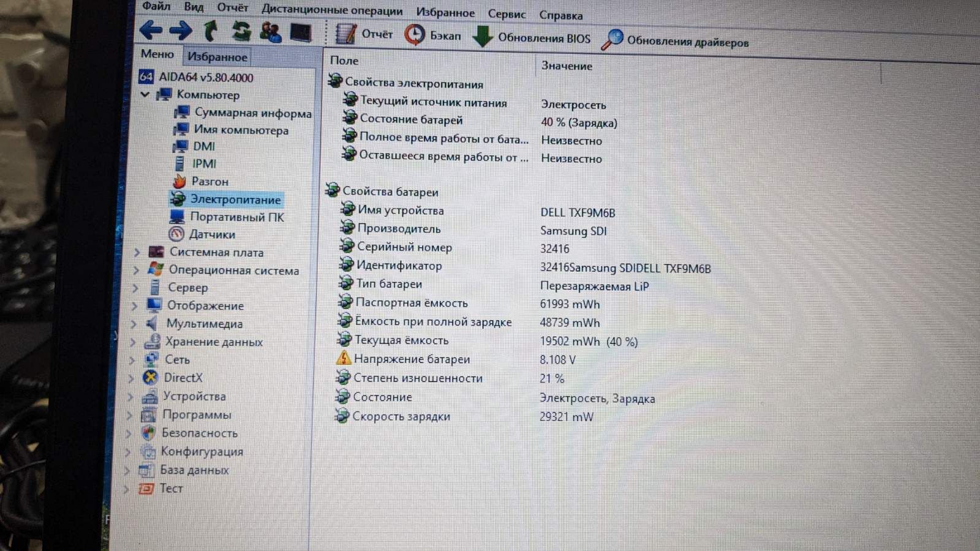Switch to the Меню tab
This screenshot has width=980, height=551.
pos(157,54)
